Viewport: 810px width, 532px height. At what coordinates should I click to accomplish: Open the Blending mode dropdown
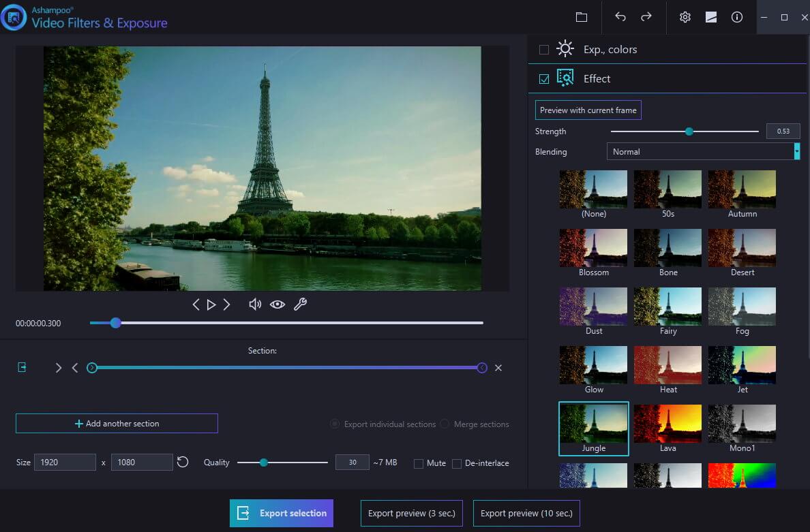click(x=703, y=151)
